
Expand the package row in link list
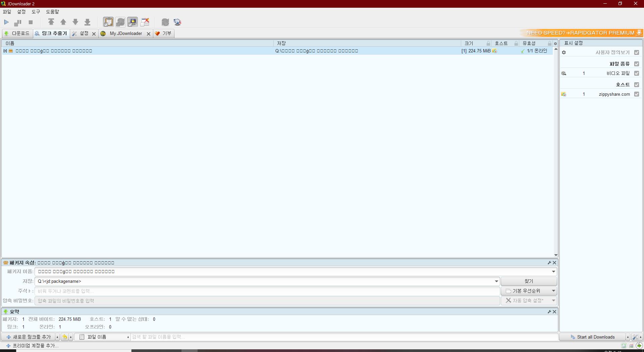(5, 51)
